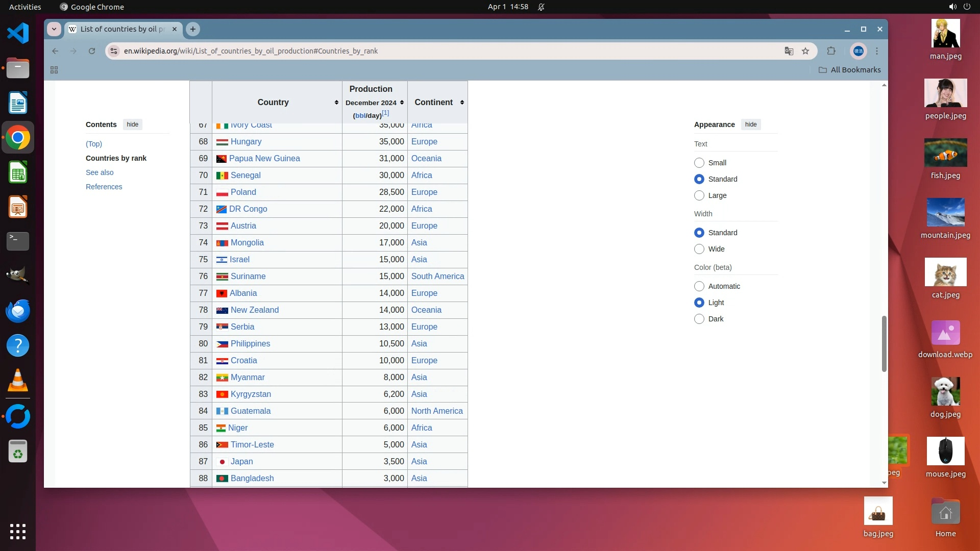Viewport: 980px width, 551px height.
Task: Open the Papua New Guinea link
Action: 264,158
